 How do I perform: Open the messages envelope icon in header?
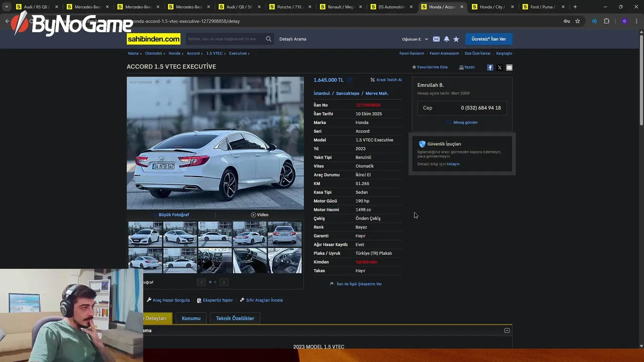[436, 39]
